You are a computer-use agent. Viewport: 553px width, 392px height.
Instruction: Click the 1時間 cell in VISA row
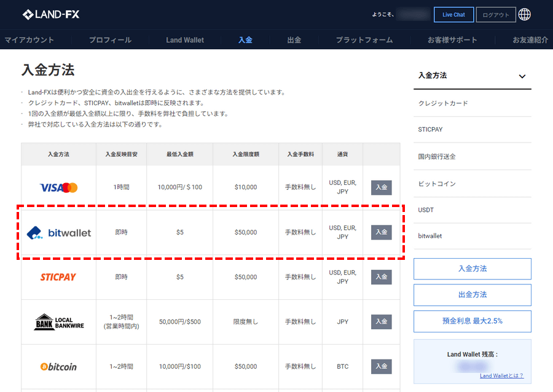click(121, 187)
